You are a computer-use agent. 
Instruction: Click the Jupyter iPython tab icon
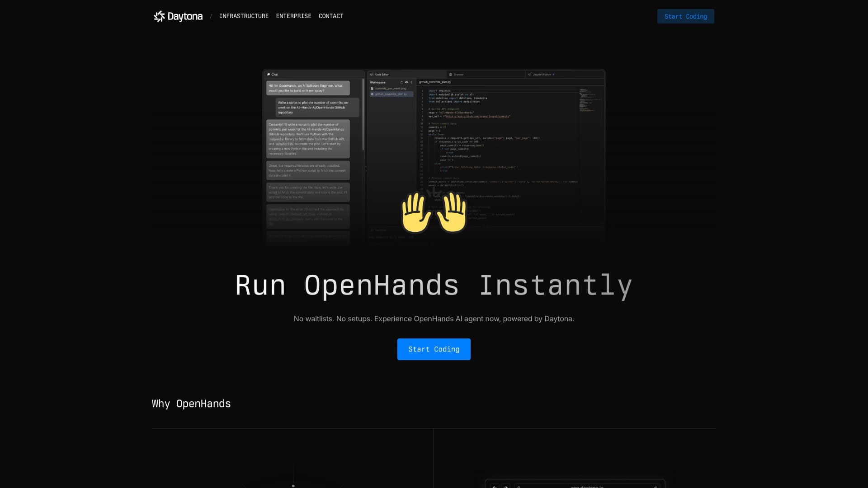[530, 74]
